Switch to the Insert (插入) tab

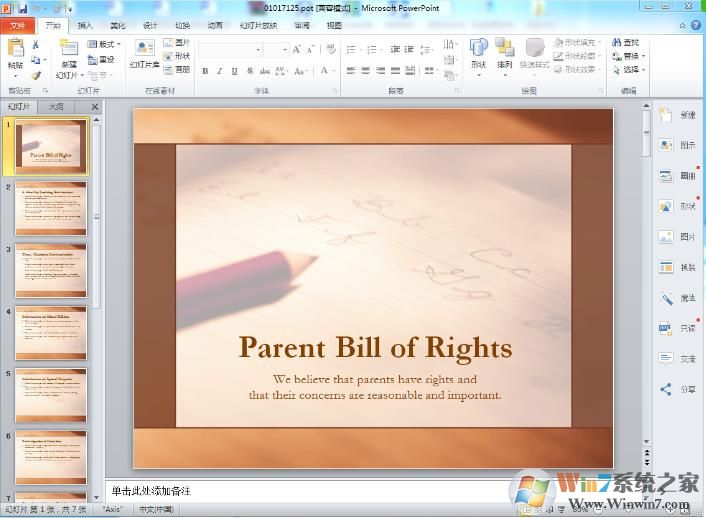point(85,25)
